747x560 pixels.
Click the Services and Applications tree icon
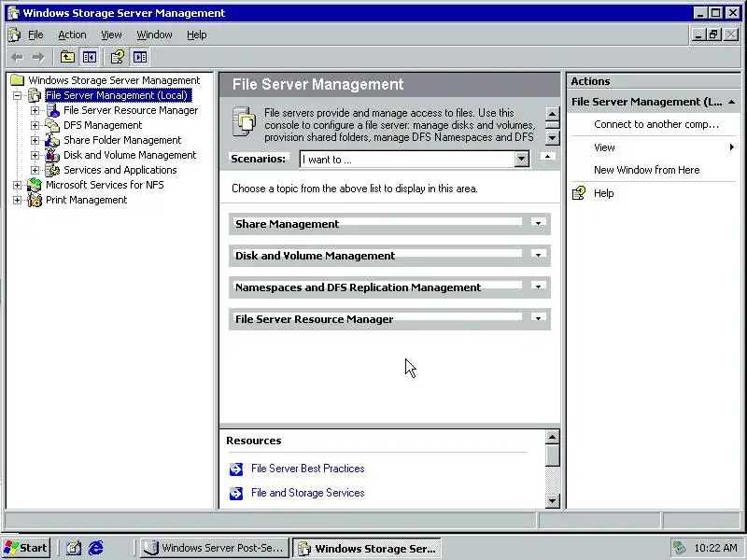tap(52, 170)
